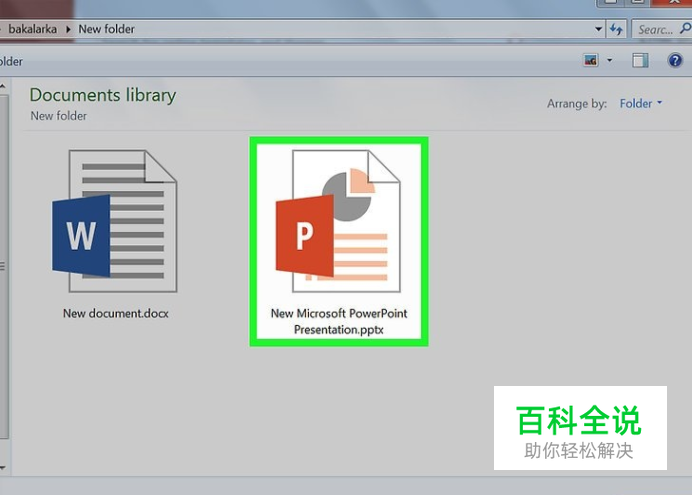The width and height of the screenshot is (692, 495).
Task: Select the New document.docx Word file icon
Action: tap(115, 221)
